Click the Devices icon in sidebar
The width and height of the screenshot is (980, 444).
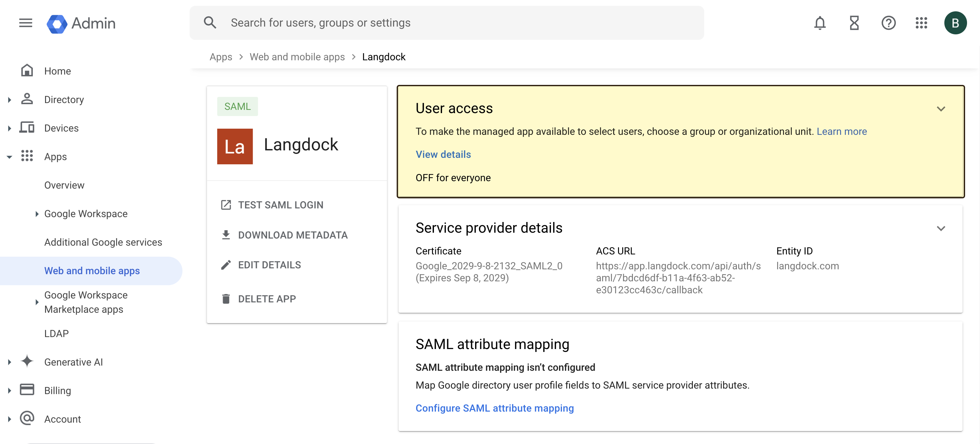pyautogui.click(x=27, y=127)
